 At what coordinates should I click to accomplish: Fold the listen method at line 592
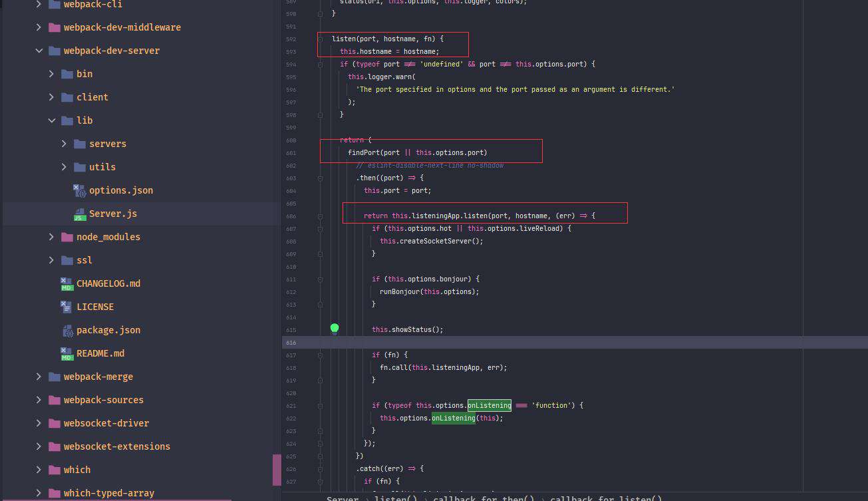(320, 39)
